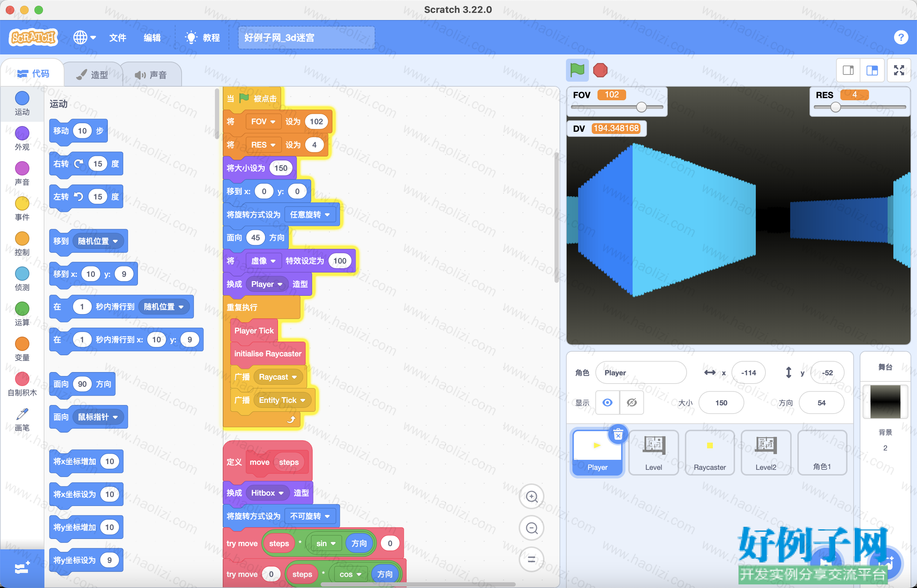Click the sprite y coordinate field
The height and width of the screenshot is (588, 917).
827,372
